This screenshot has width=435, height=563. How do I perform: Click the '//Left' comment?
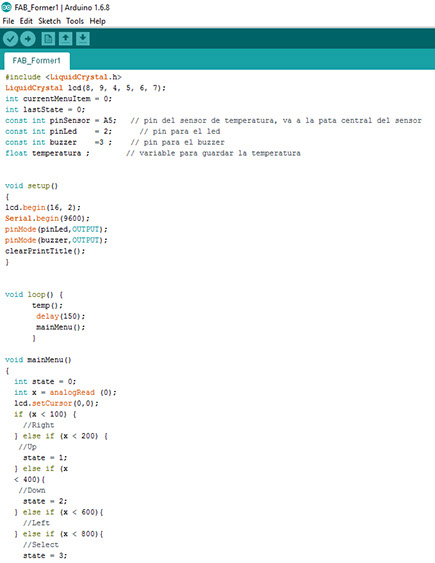pos(36,523)
